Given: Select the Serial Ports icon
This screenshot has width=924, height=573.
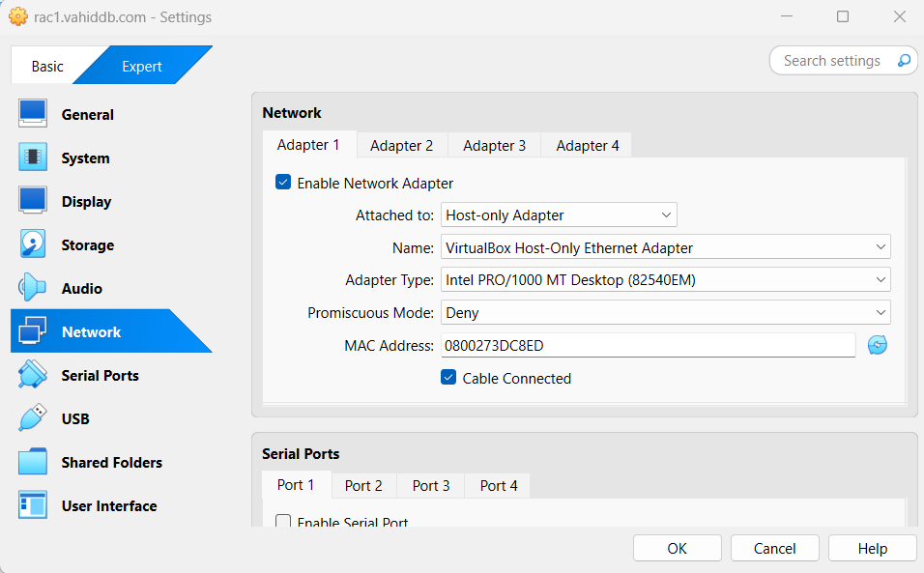Looking at the screenshot, I should (x=33, y=375).
